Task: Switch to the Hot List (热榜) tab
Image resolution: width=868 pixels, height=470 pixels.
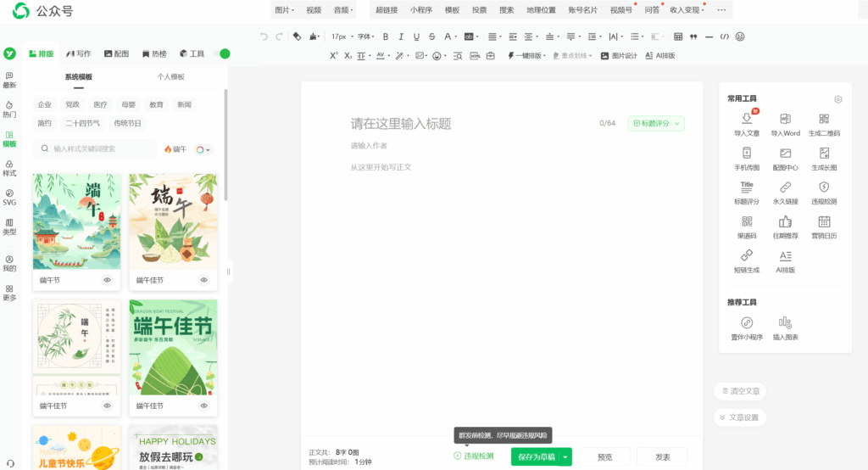Action: click(154, 53)
